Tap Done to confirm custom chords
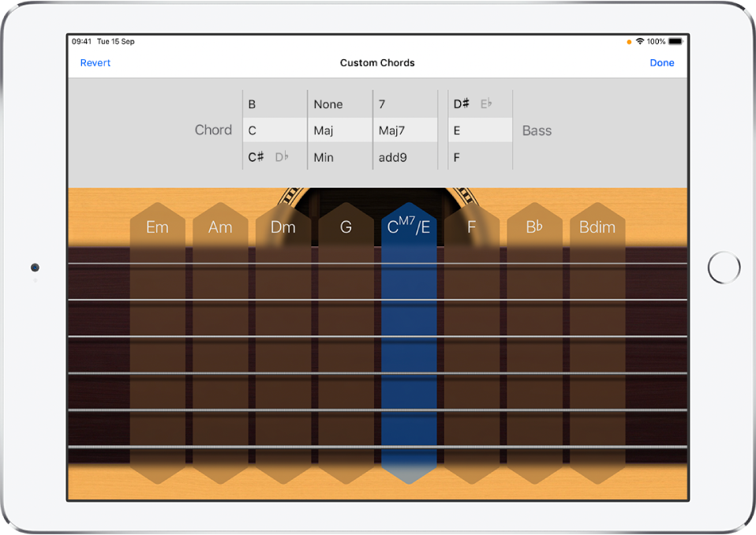 pos(662,62)
